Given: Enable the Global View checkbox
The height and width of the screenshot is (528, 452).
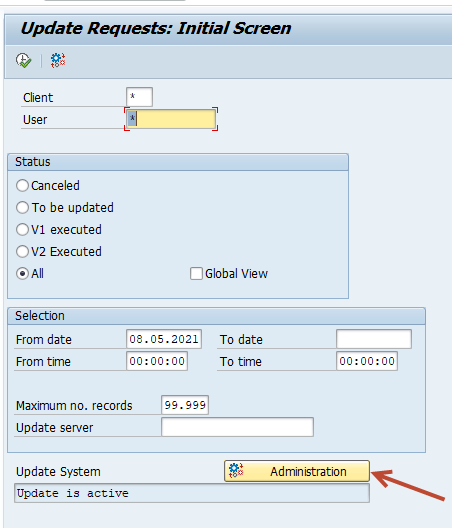Looking at the screenshot, I should coord(196,273).
